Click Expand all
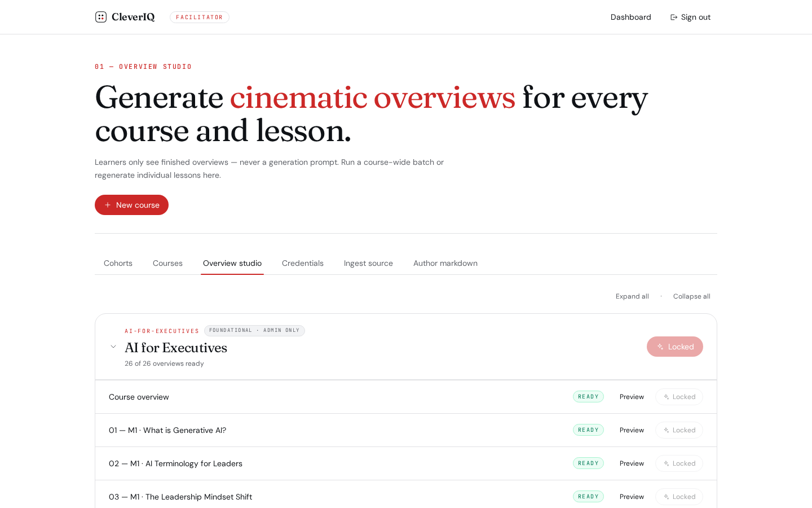This screenshot has height=508, width=812. click(632, 296)
